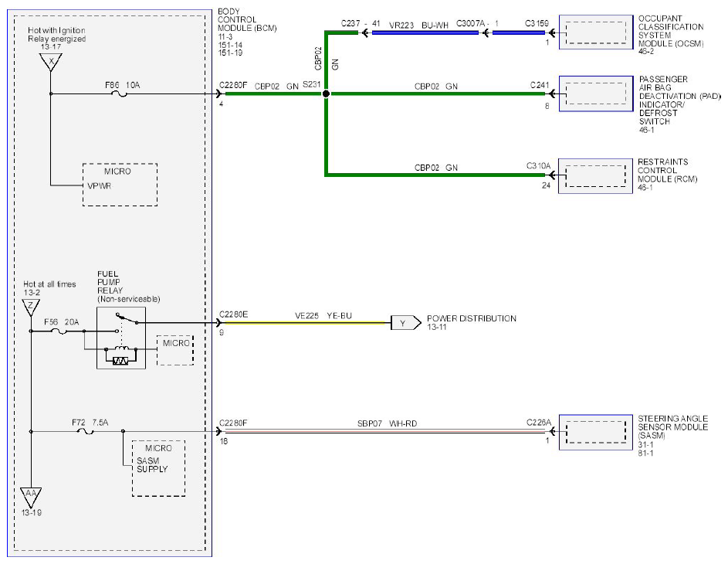This screenshot has width=728, height=564.
Task: Select the blue VR223 wire line
Action: (425, 32)
